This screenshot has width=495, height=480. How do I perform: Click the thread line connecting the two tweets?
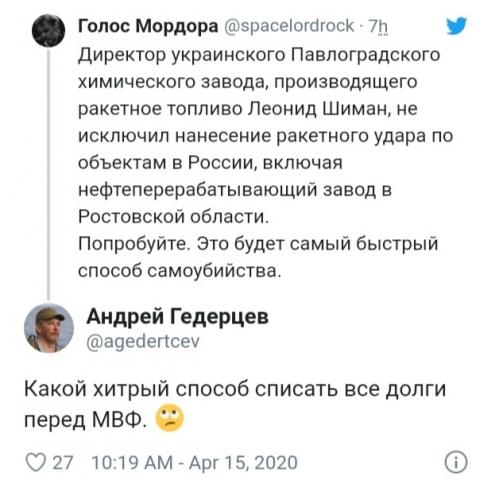(x=49, y=175)
